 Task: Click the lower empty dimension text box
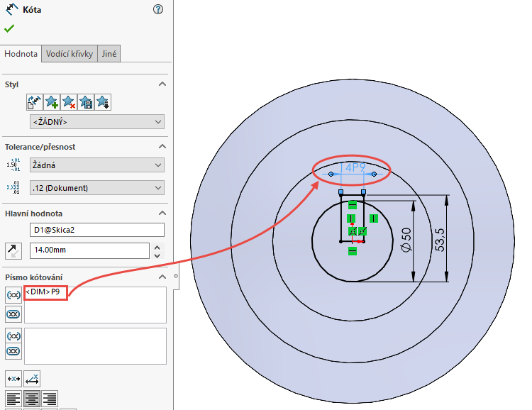tap(95, 346)
